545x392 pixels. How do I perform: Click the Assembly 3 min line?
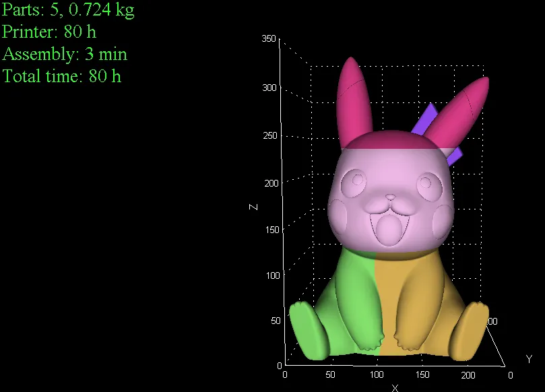click(x=64, y=54)
